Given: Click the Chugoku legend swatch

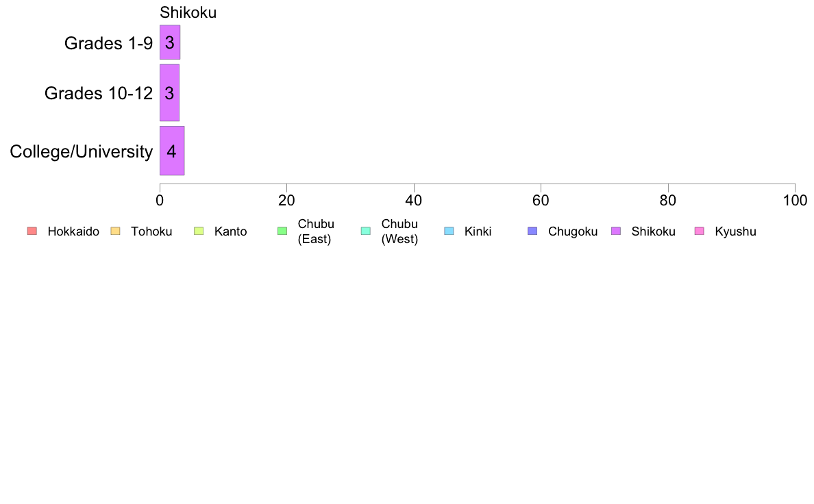Looking at the screenshot, I should 532,231.
